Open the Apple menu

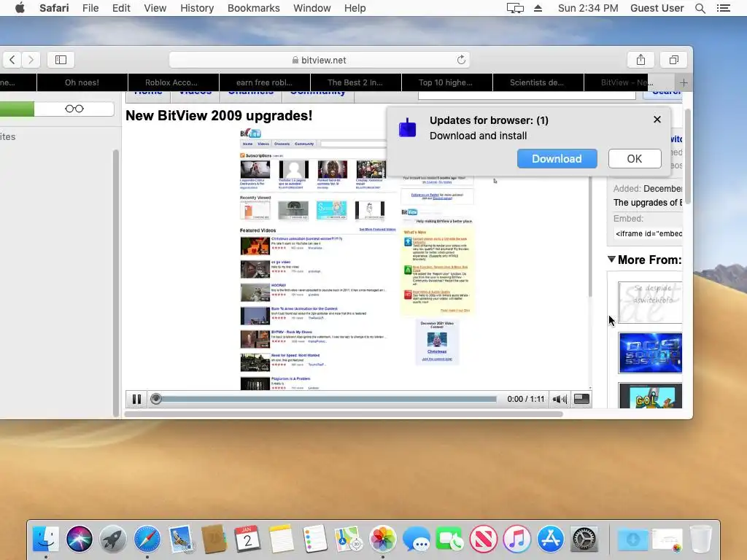[x=20, y=8]
